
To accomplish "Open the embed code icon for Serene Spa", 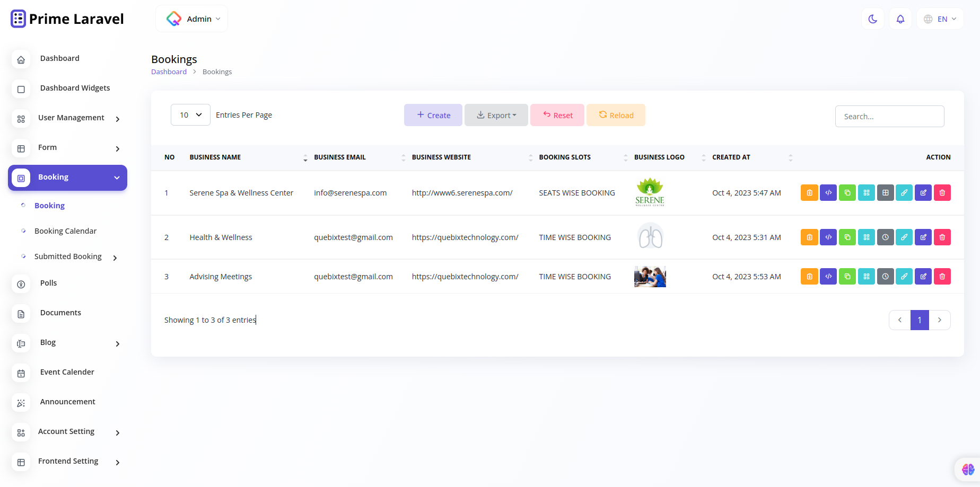I will tap(828, 192).
